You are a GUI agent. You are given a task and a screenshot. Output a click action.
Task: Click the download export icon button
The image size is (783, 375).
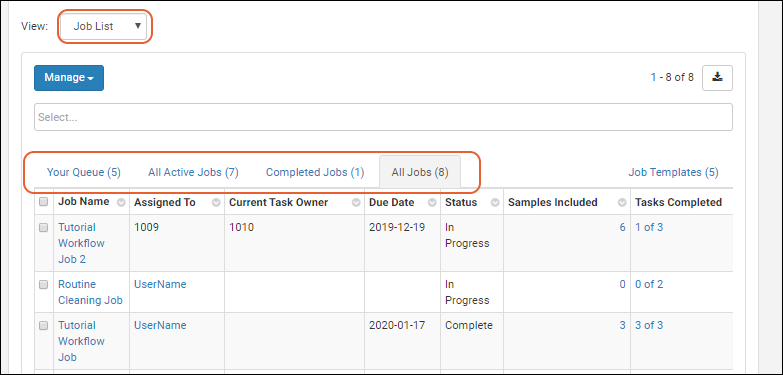point(717,77)
